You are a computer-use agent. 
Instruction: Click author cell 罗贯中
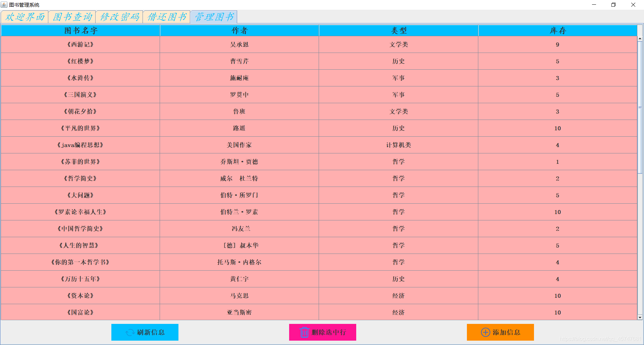coord(239,95)
